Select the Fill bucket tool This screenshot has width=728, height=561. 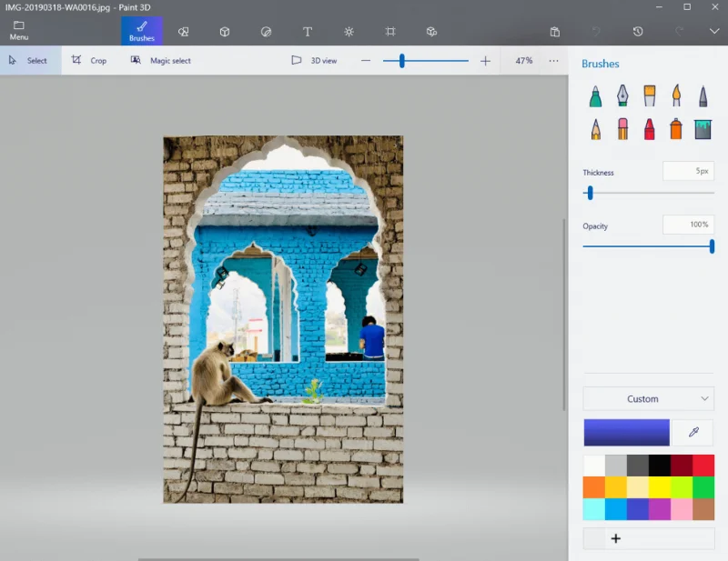[x=704, y=127]
